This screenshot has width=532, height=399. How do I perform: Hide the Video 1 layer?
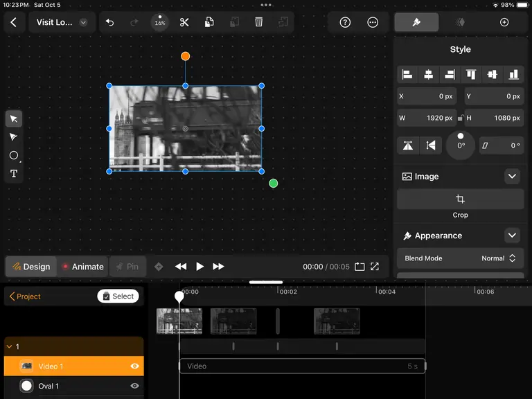(x=134, y=366)
